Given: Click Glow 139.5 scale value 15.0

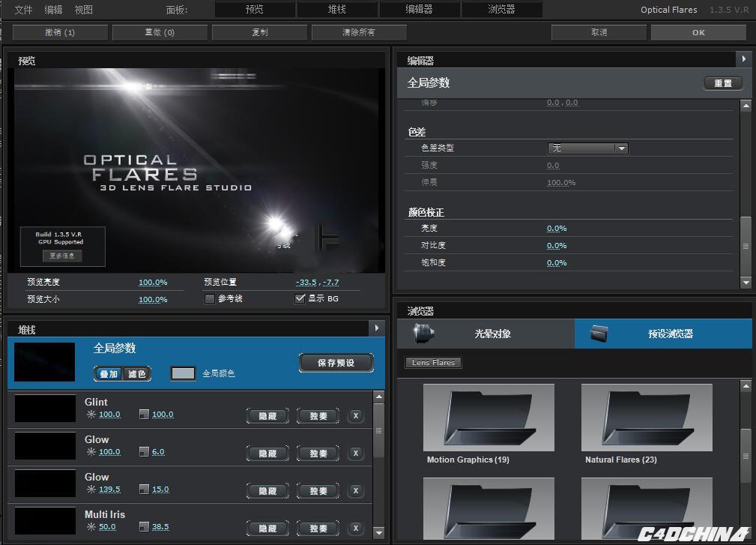Looking at the screenshot, I should coord(160,489).
